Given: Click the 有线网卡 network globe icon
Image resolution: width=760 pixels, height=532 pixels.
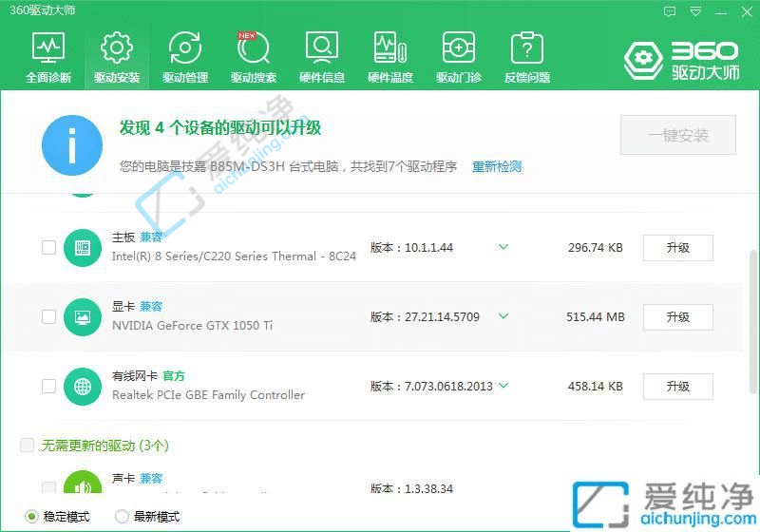Looking at the screenshot, I should click(x=83, y=386).
